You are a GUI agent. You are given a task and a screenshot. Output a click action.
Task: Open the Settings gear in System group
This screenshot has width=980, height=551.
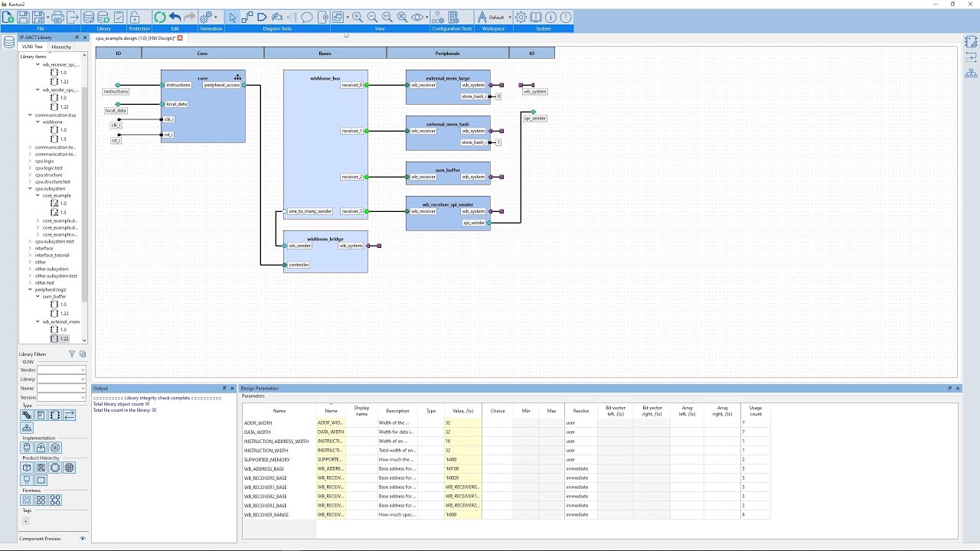[521, 17]
